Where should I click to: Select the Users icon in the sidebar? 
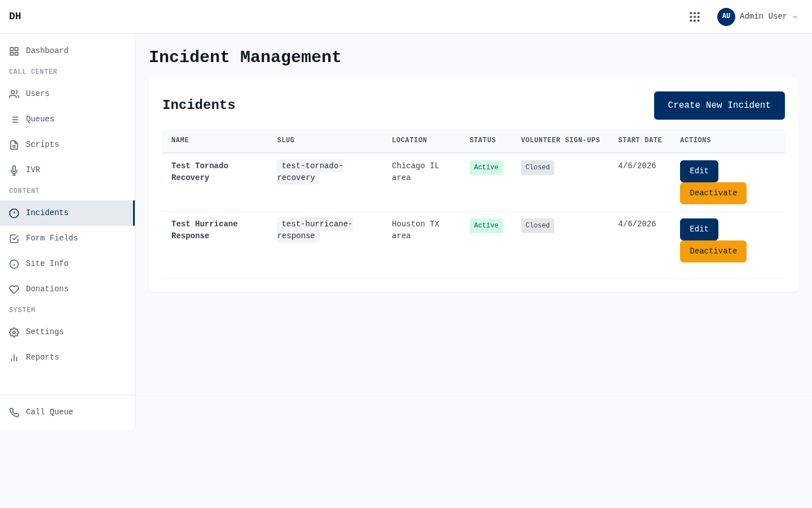[14, 94]
